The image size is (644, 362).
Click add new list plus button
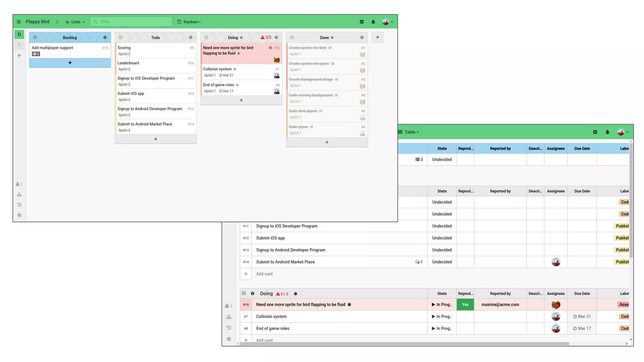point(377,37)
